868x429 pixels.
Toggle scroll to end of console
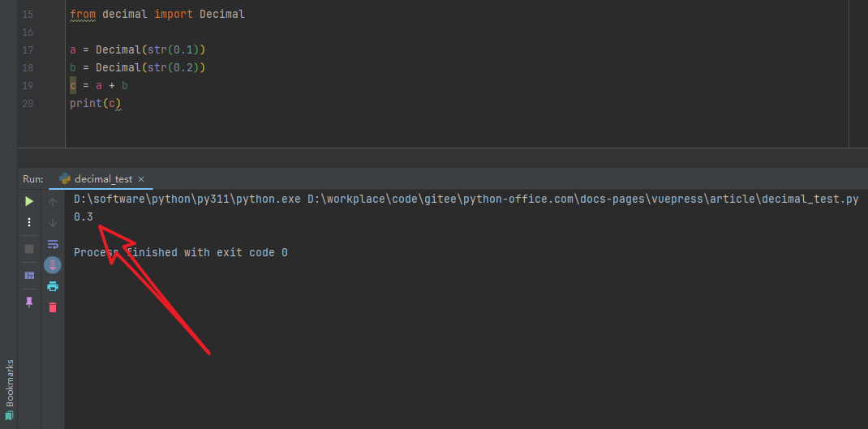(53, 265)
